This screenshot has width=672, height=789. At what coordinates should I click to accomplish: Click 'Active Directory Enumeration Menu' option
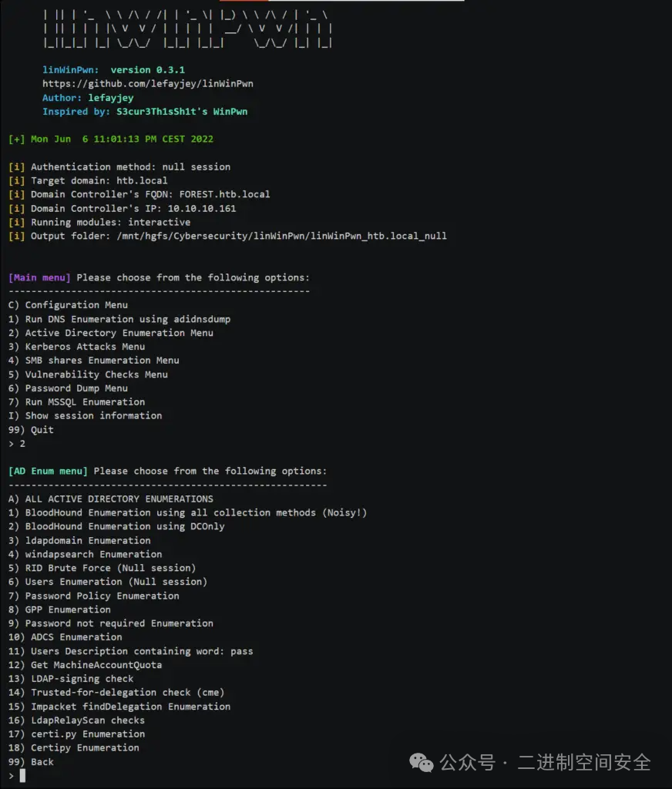[111, 333]
